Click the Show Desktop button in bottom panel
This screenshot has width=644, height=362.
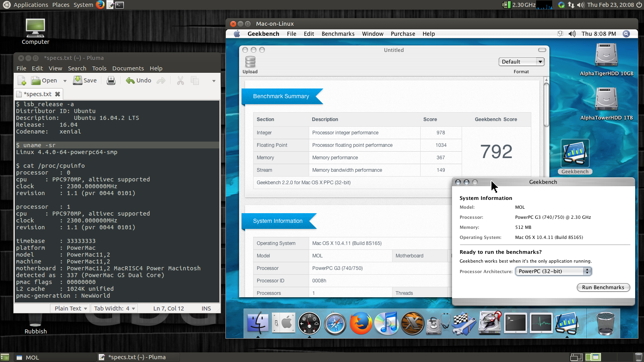4,357
